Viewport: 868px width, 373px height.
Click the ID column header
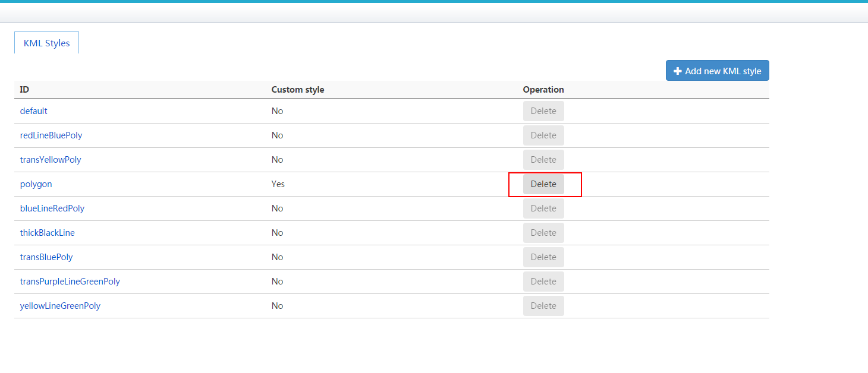24,90
